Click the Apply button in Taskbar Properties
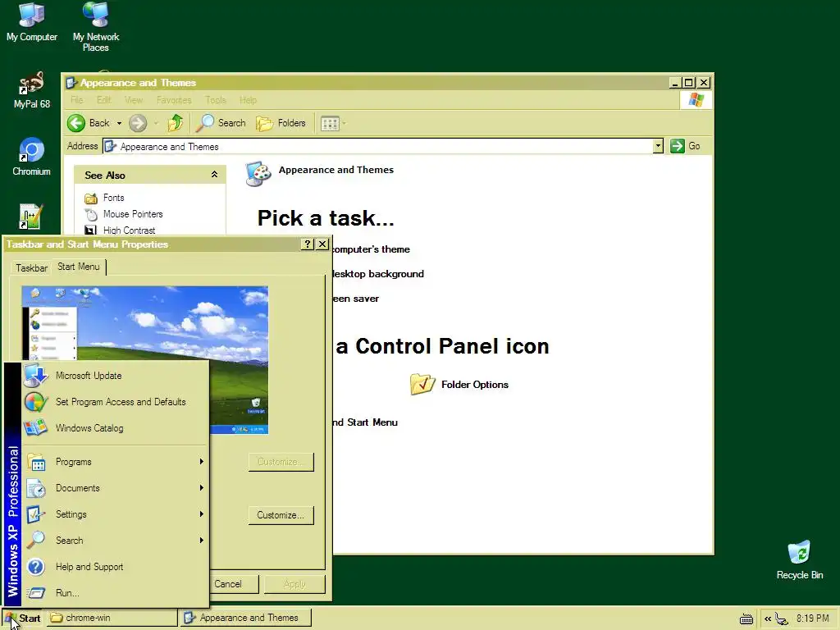Viewport: 840px width, 630px height. (x=294, y=584)
